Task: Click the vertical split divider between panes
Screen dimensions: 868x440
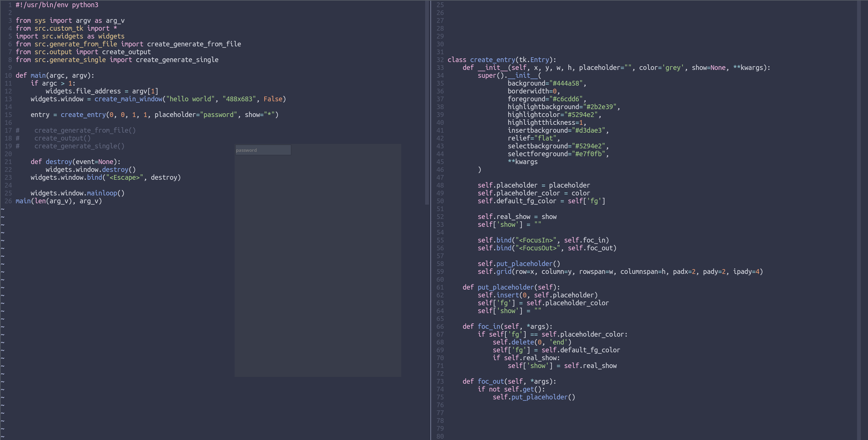Action: [x=431, y=220]
